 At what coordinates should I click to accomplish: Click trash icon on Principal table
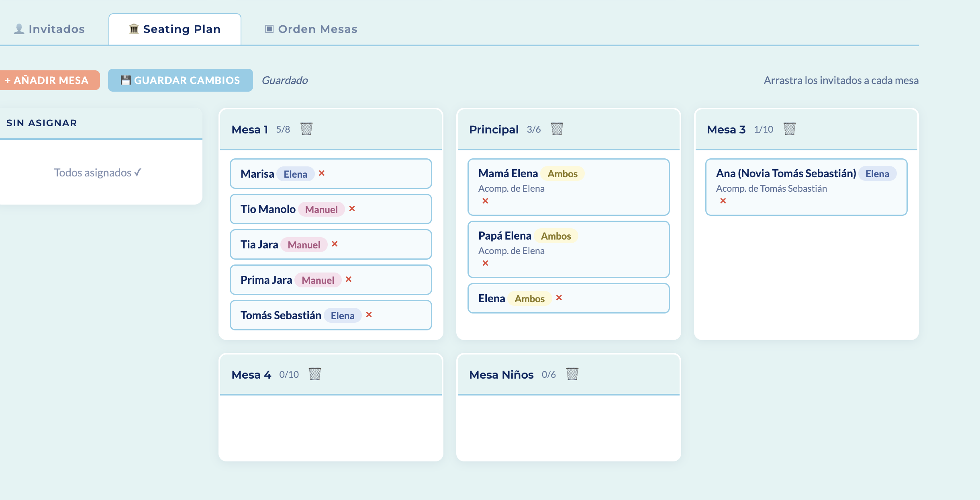557,129
